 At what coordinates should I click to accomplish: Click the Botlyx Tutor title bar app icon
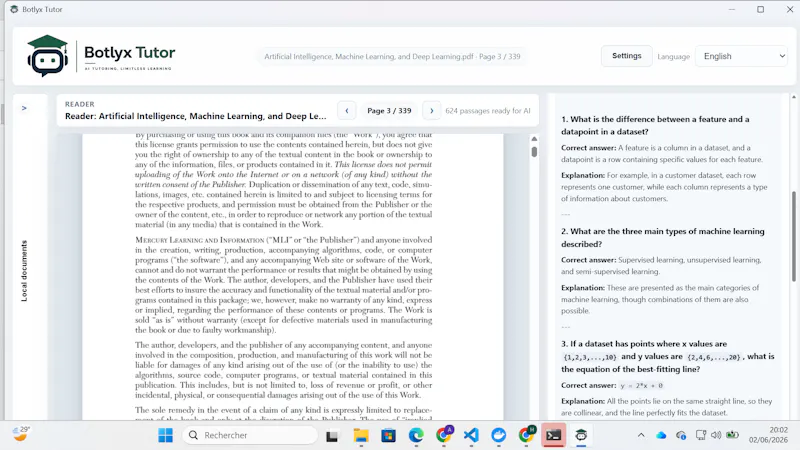(x=14, y=9)
